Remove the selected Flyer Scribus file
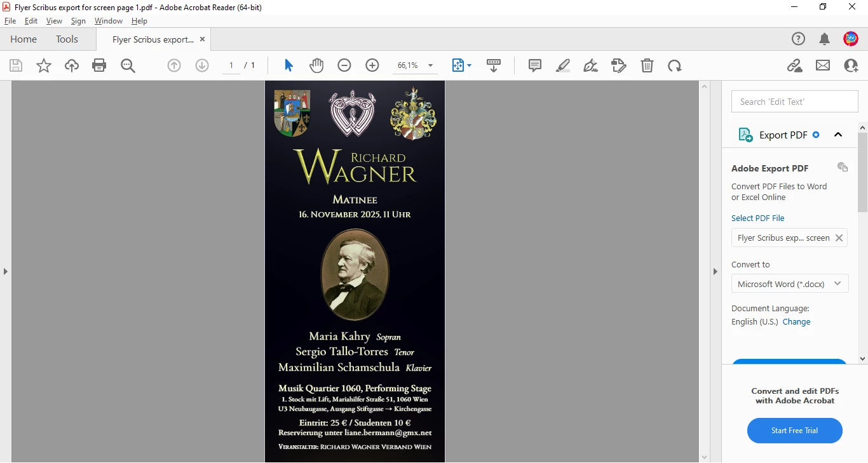This screenshot has width=868, height=463. click(x=839, y=238)
